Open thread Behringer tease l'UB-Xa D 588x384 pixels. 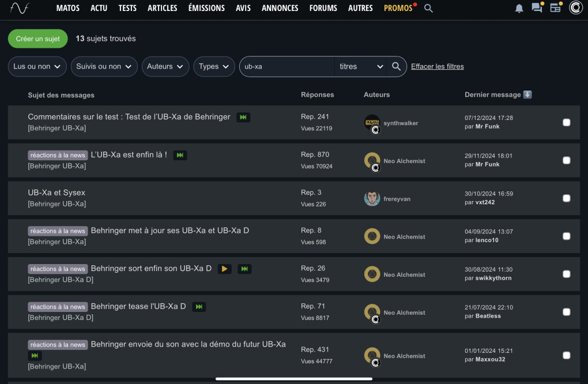(x=138, y=306)
